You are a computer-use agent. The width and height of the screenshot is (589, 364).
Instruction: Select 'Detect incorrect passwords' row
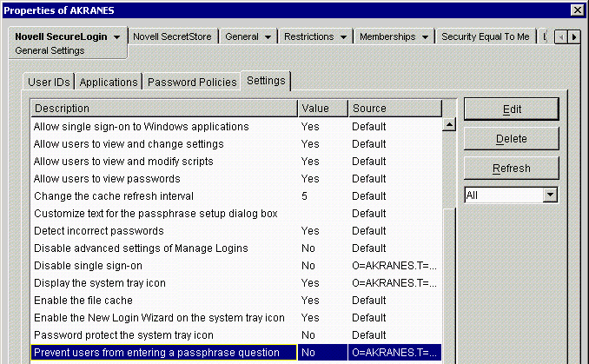pos(236,230)
